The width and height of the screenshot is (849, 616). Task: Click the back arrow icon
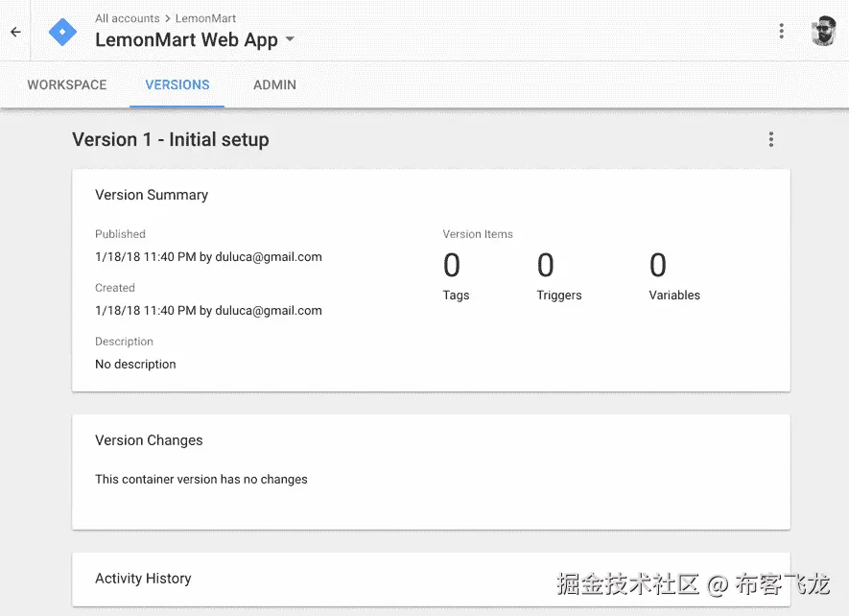(x=15, y=32)
